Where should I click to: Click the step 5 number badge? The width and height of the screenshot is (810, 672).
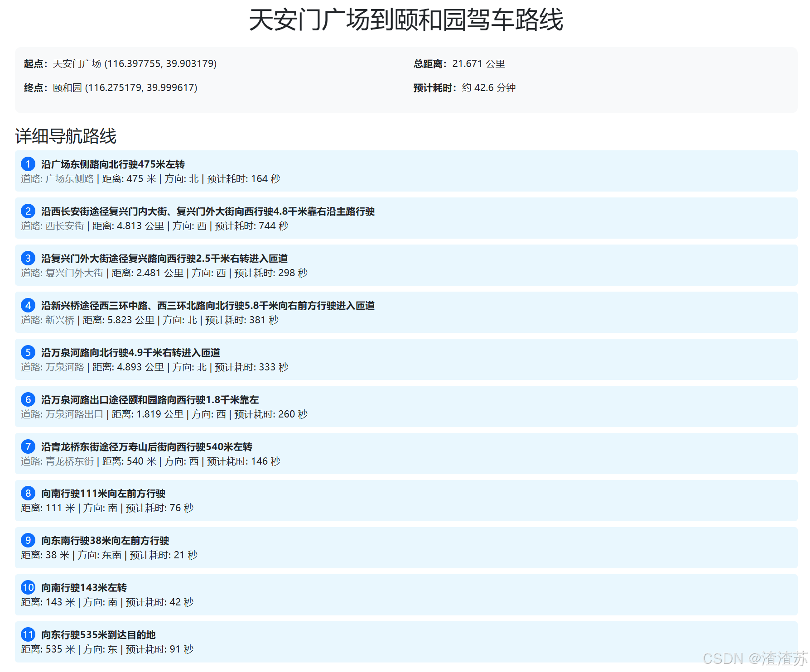point(28,352)
